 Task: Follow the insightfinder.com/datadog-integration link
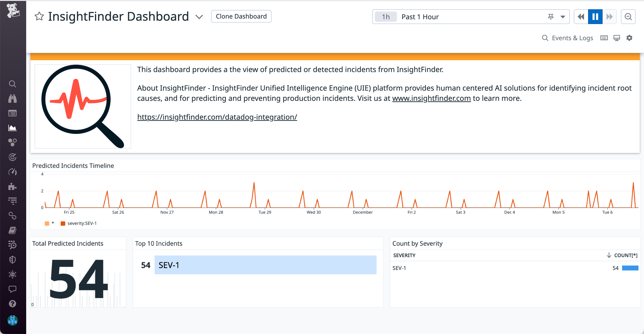[x=217, y=117]
